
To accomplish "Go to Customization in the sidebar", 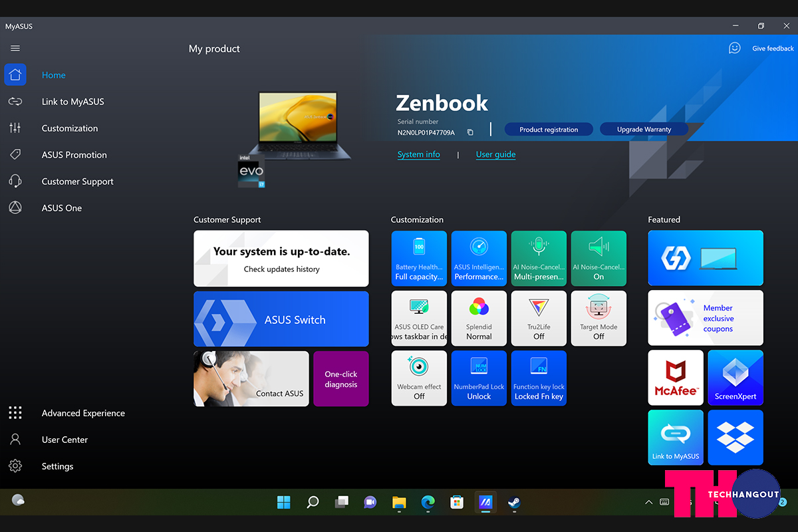I will (70, 128).
